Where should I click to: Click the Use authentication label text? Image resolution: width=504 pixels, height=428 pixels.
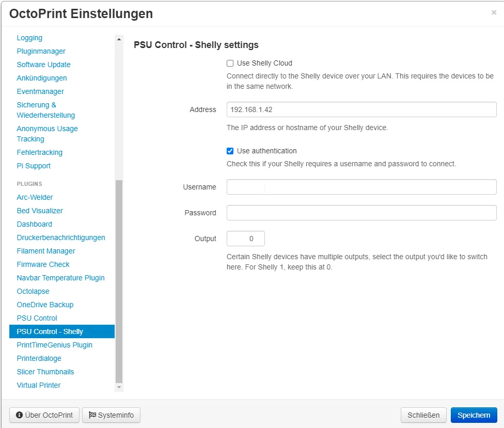tap(267, 151)
